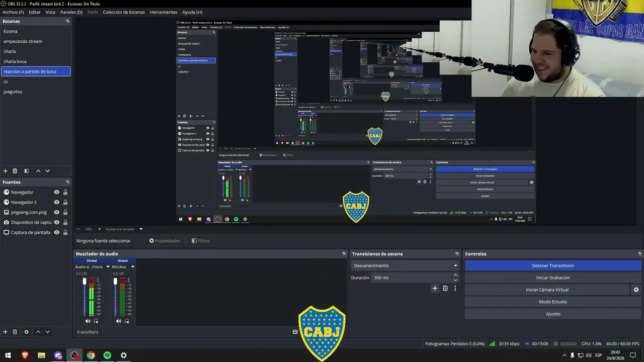The height and width of the screenshot is (362, 644).
Task: Hide the Dispositivo de captura source
Action: point(57,222)
